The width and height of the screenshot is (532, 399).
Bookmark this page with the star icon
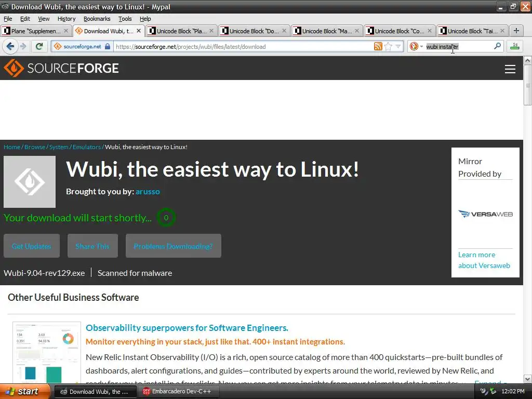tap(388, 46)
